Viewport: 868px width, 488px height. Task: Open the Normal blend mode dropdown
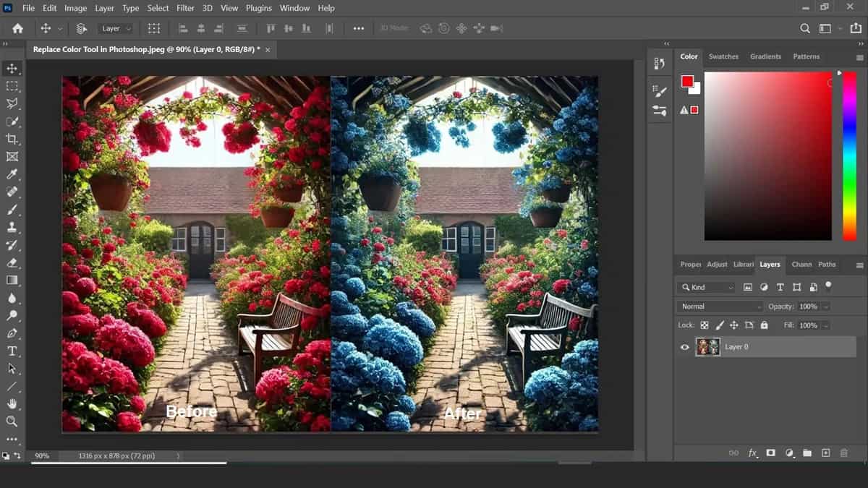pyautogui.click(x=718, y=306)
